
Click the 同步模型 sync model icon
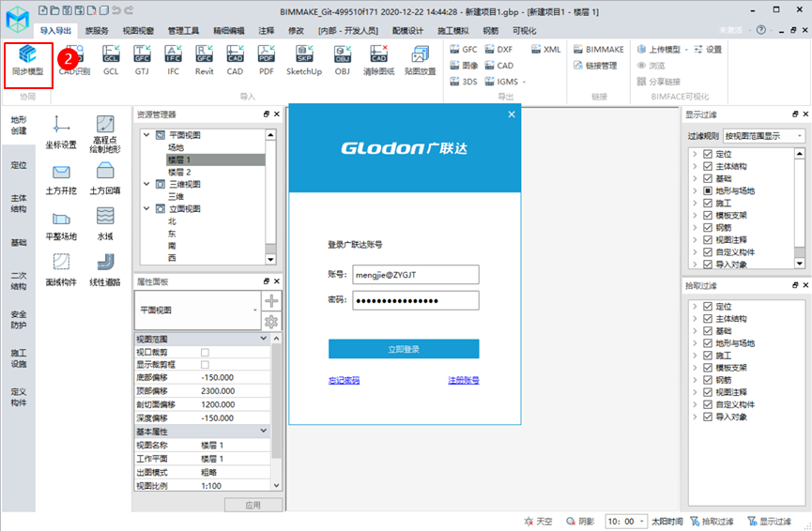(28, 61)
